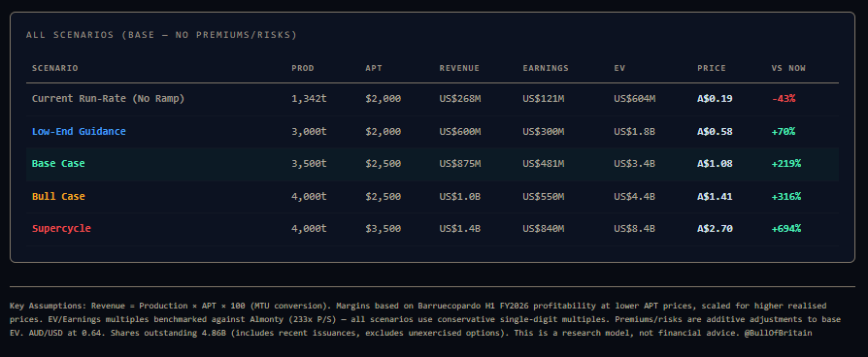Click the A$2.70 price cell
Image resolution: width=868 pixels, height=357 pixels.
coord(715,229)
